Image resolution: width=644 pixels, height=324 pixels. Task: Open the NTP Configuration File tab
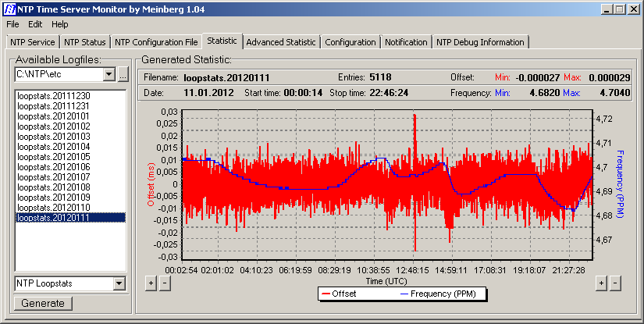coord(156,42)
